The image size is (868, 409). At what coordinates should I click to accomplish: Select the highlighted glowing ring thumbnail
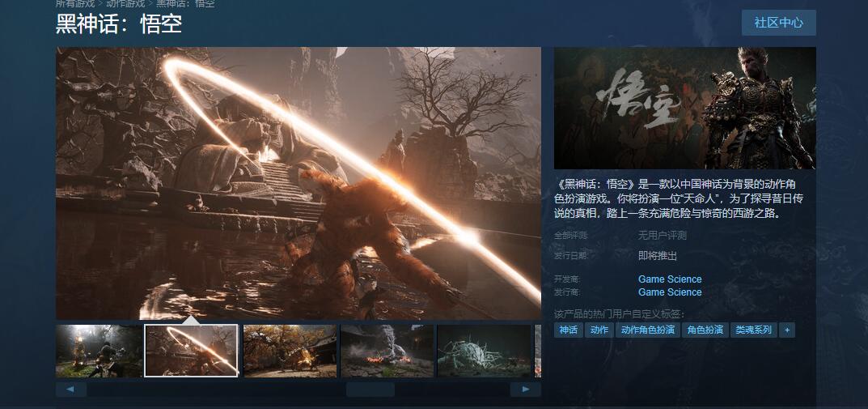click(x=191, y=351)
